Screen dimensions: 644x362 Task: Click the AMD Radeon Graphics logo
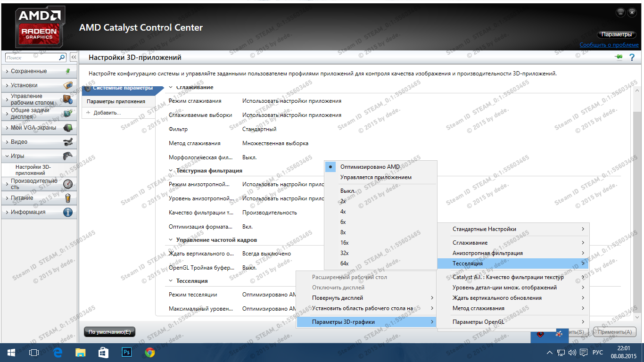pos(40,27)
